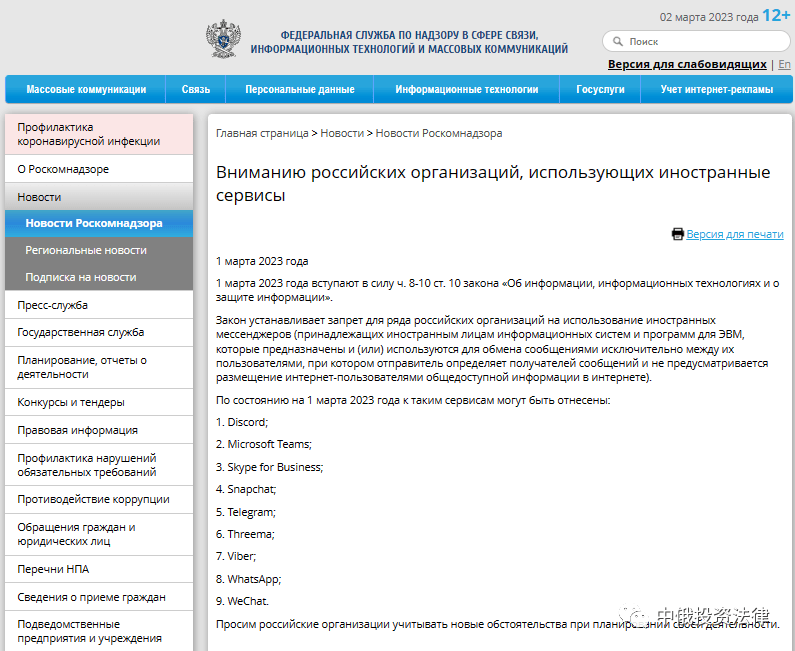Click paragraph starting Закон устанавливает запрет
Image resolution: width=795 pixels, height=651 pixels.
(x=492, y=349)
